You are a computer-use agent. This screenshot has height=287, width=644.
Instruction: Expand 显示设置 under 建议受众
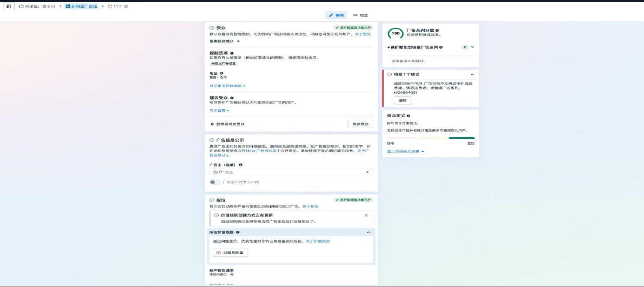(219, 110)
